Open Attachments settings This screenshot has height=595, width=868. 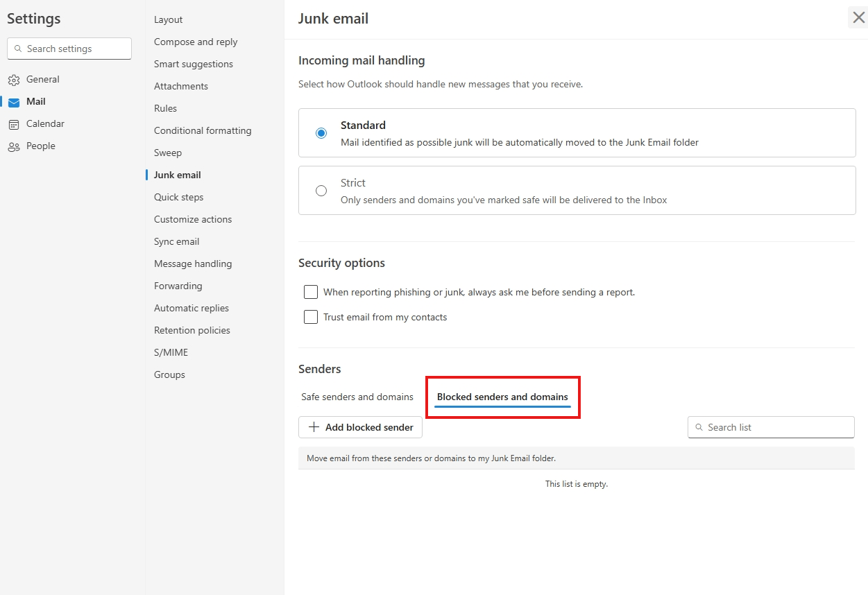[x=181, y=86]
